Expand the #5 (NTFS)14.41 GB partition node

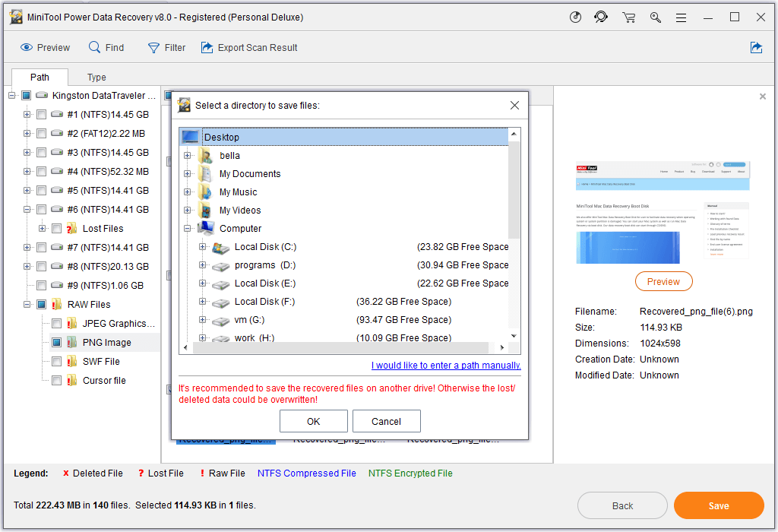27,191
